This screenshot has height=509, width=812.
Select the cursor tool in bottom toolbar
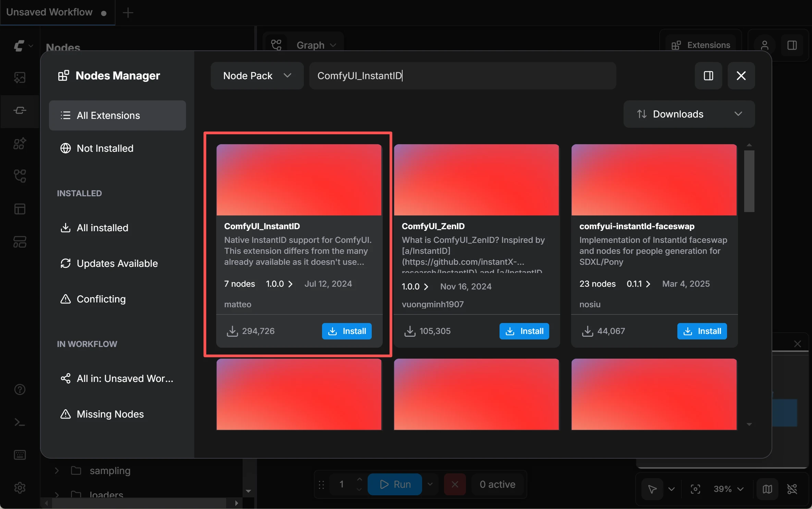click(652, 489)
